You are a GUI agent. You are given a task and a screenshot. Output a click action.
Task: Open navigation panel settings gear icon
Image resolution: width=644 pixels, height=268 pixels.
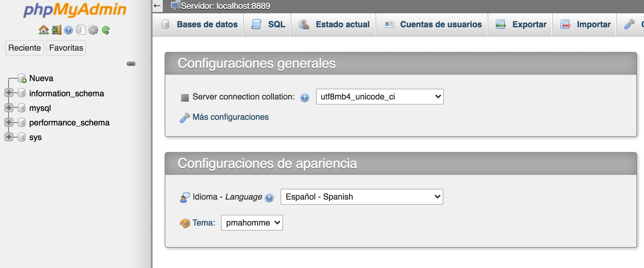click(x=93, y=30)
